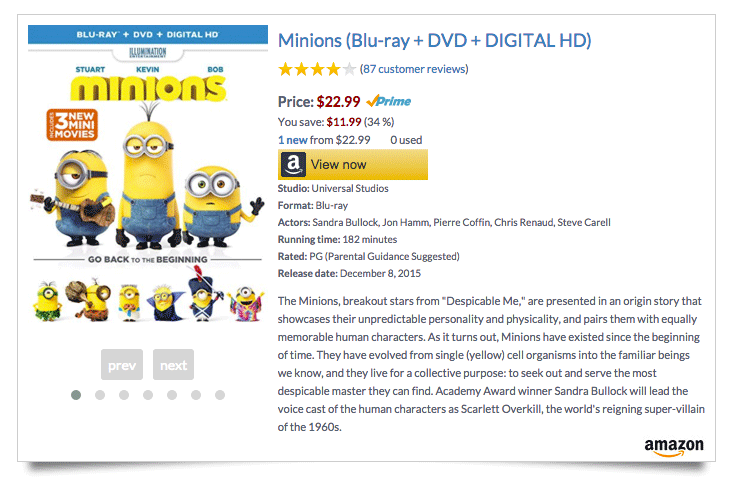Select the last carousel pagination dot

pyautogui.click(x=220, y=395)
